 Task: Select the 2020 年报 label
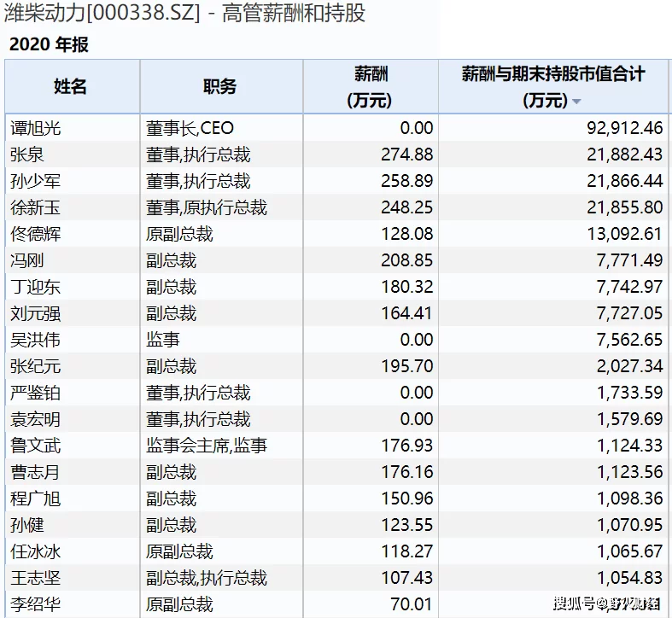point(49,45)
